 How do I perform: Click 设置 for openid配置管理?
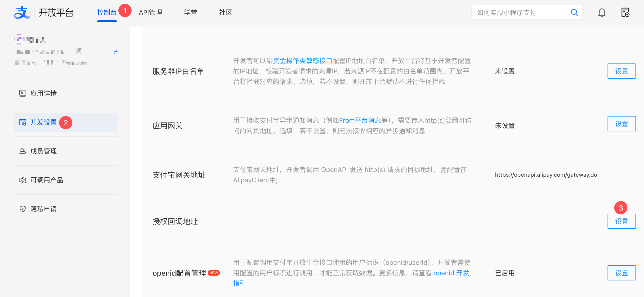click(622, 273)
